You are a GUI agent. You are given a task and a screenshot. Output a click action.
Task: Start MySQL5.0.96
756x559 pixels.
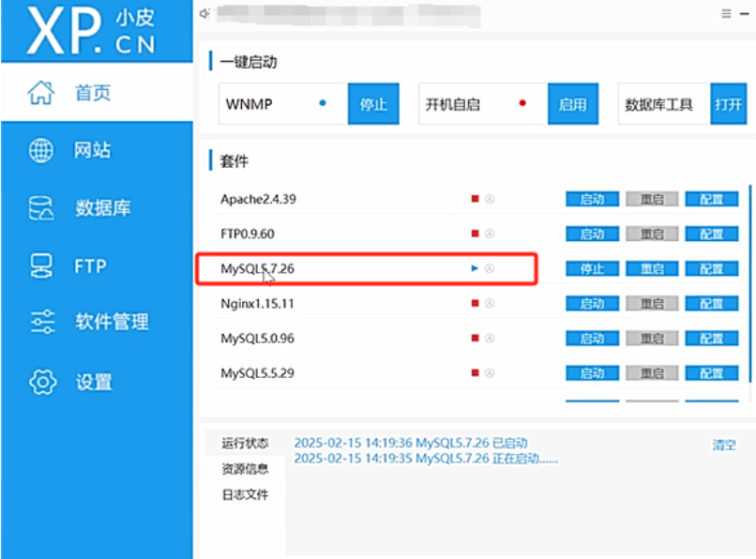coord(592,338)
